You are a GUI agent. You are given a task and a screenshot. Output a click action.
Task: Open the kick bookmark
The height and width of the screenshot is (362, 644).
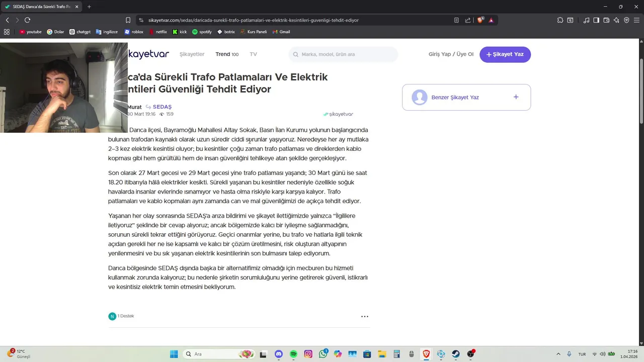tap(180, 32)
